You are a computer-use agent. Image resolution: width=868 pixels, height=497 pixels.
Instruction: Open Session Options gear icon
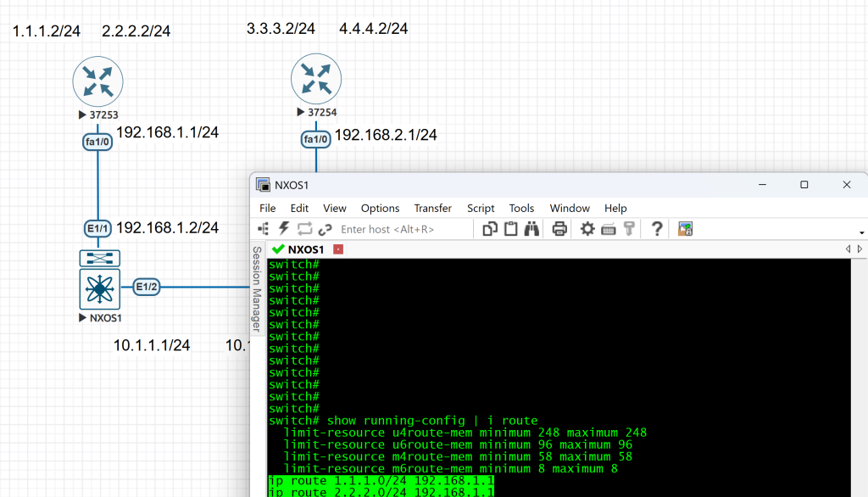[587, 229]
